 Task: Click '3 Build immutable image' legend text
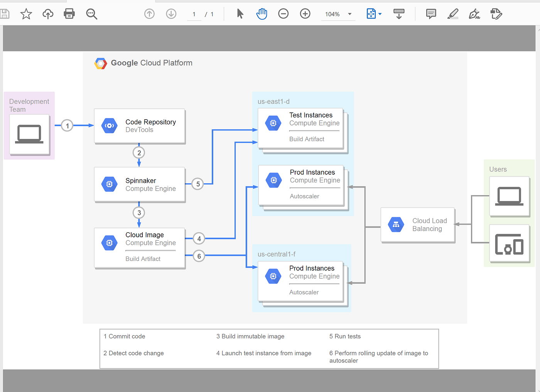click(250, 336)
